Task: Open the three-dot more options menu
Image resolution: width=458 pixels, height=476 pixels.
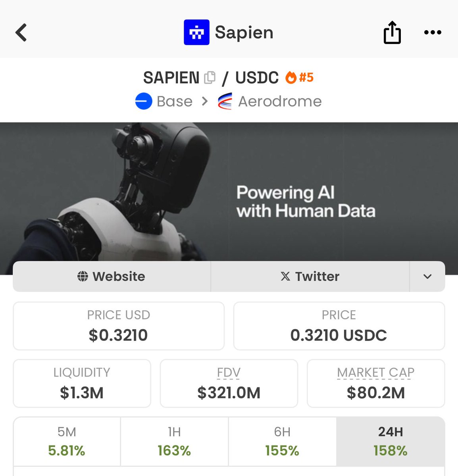Action: coord(432,33)
